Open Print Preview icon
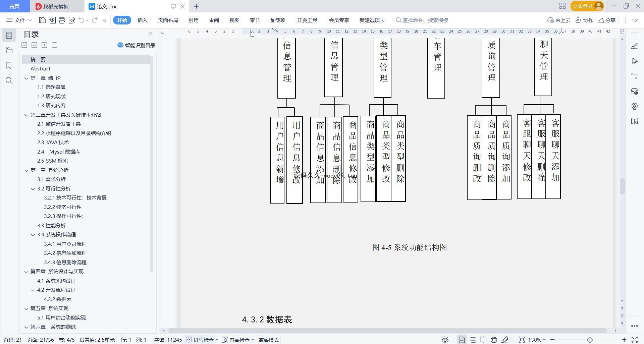The width and height of the screenshot is (644, 344). click(71, 20)
